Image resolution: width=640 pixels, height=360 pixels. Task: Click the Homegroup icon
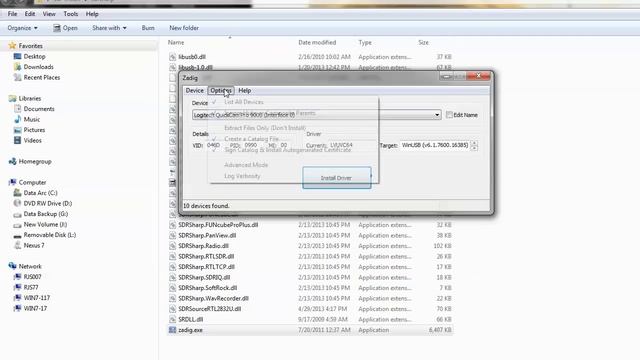[12, 161]
